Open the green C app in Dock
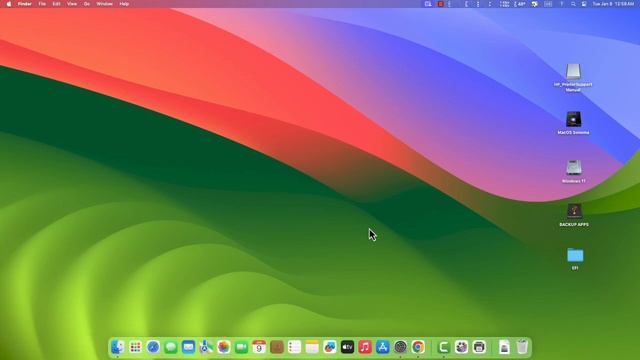Screen dimensions: 640x360 click(x=443, y=347)
